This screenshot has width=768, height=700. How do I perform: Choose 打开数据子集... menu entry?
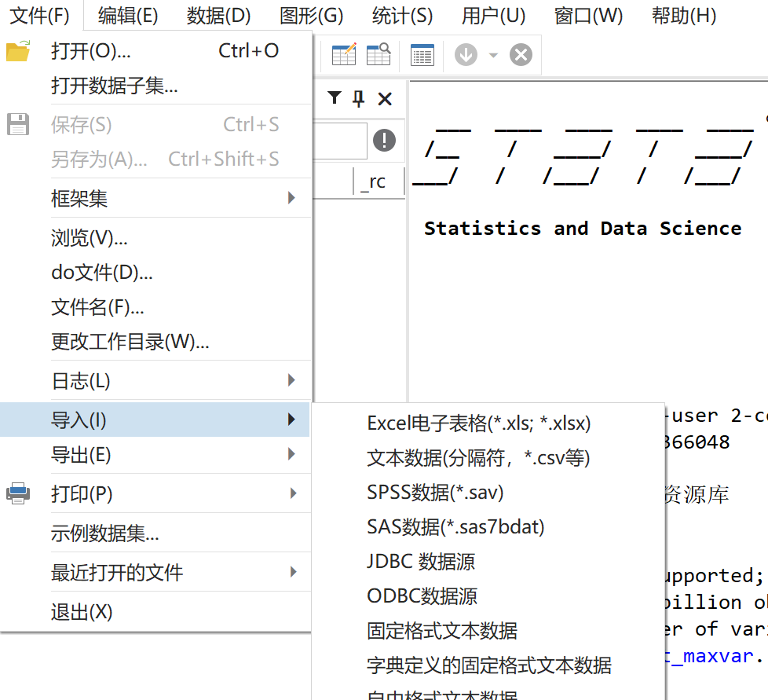[x=155, y=86]
